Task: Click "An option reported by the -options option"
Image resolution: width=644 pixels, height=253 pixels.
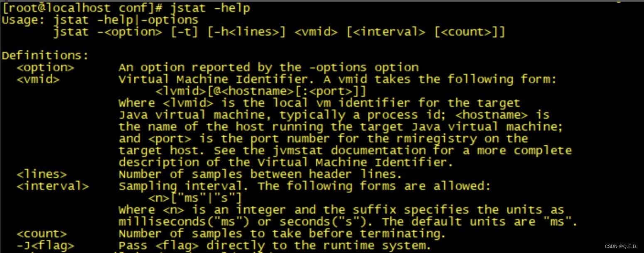Action: tap(268, 68)
